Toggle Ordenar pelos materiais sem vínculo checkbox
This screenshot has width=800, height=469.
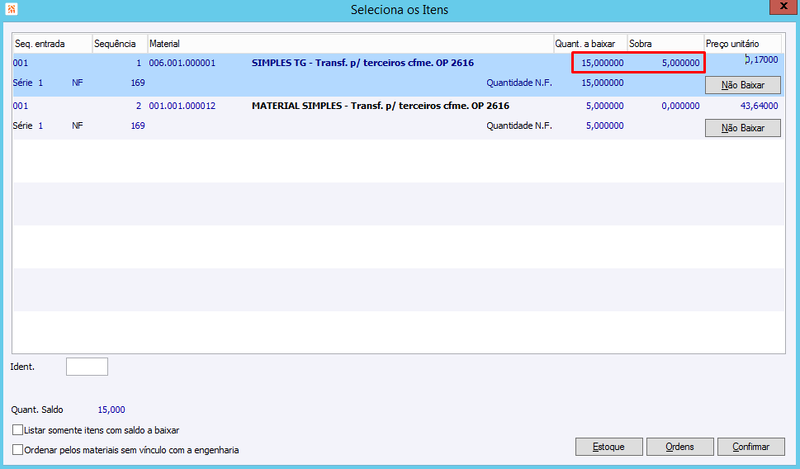(17, 450)
